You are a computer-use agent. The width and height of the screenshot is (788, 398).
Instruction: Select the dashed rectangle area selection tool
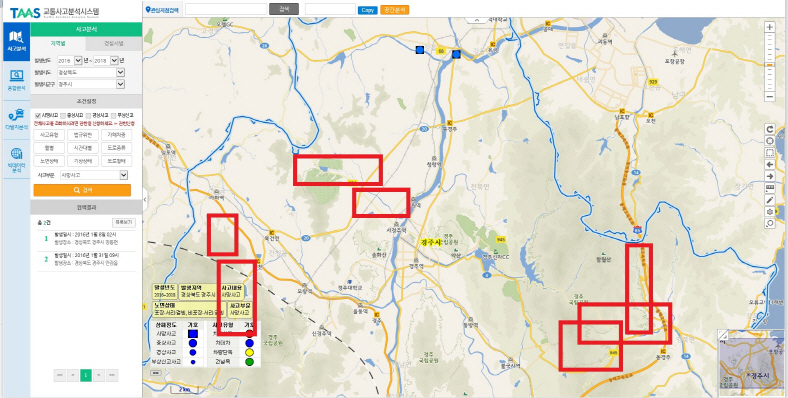click(x=769, y=152)
